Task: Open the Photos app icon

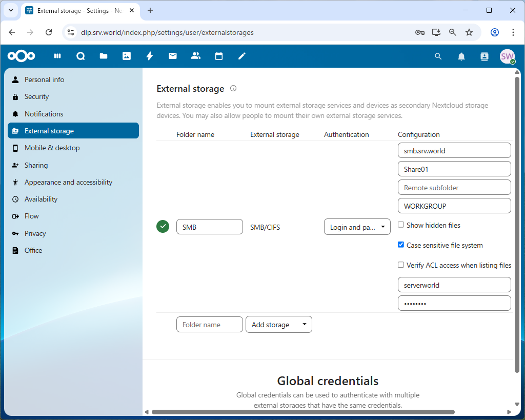Action: (x=127, y=56)
